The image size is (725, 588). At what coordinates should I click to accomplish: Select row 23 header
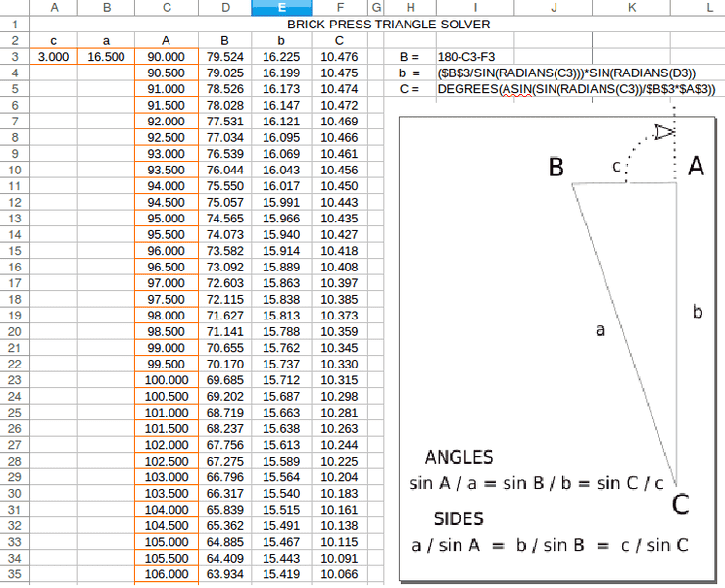coord(15,380)
